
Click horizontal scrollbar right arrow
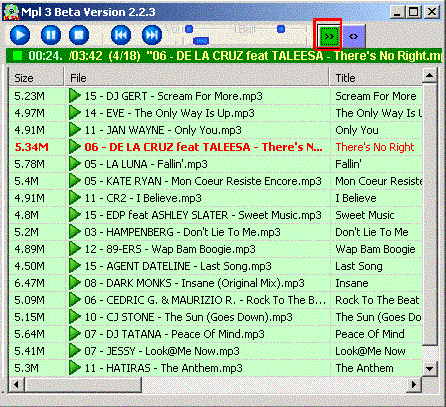[414, 384]
